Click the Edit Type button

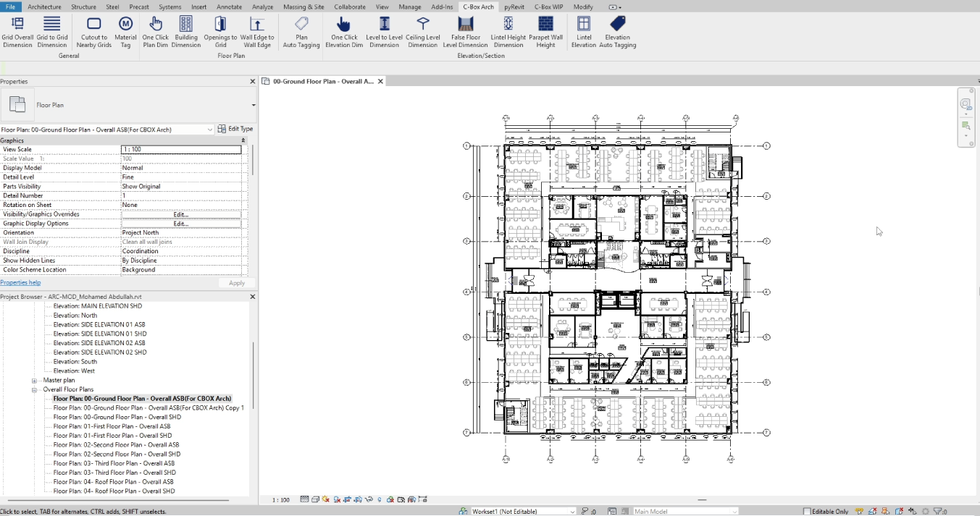click(x=235, y=129)
